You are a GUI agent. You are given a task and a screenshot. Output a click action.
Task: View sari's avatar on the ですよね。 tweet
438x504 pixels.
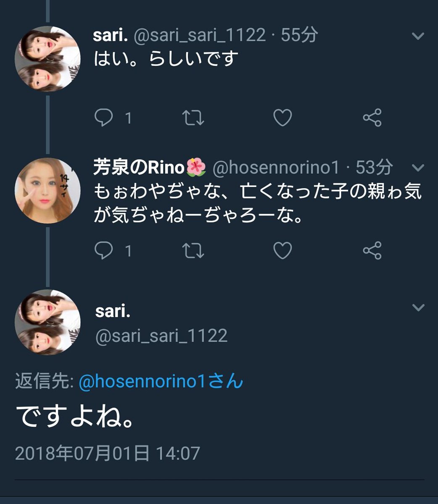tap(47, 322)
